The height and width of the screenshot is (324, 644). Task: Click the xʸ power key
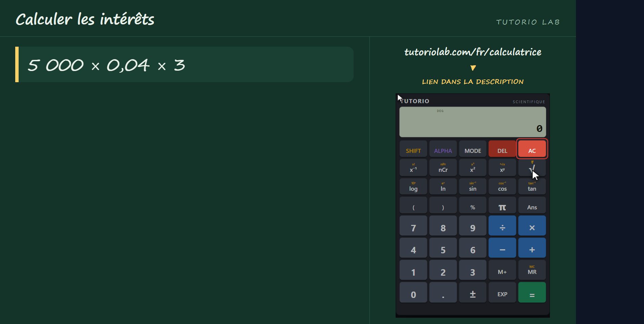click(502, 168)
